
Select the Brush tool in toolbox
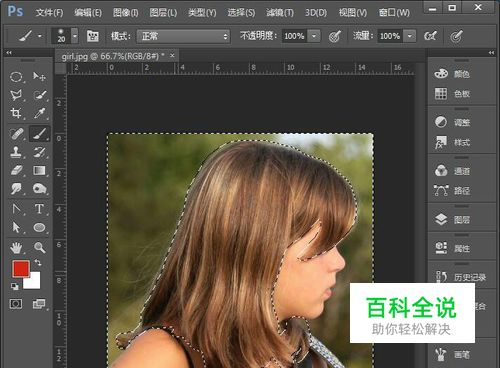pos(40,134)
